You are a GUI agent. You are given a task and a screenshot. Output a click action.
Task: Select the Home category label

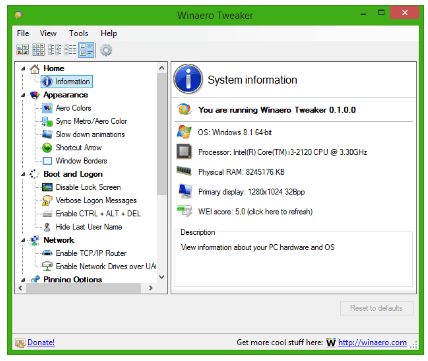(54, 68)
